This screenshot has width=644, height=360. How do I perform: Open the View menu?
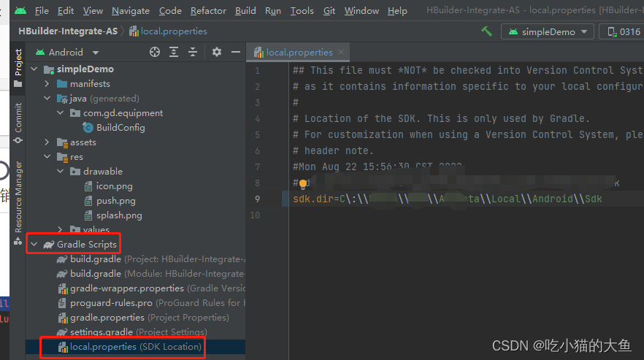[x=93, y=11]
